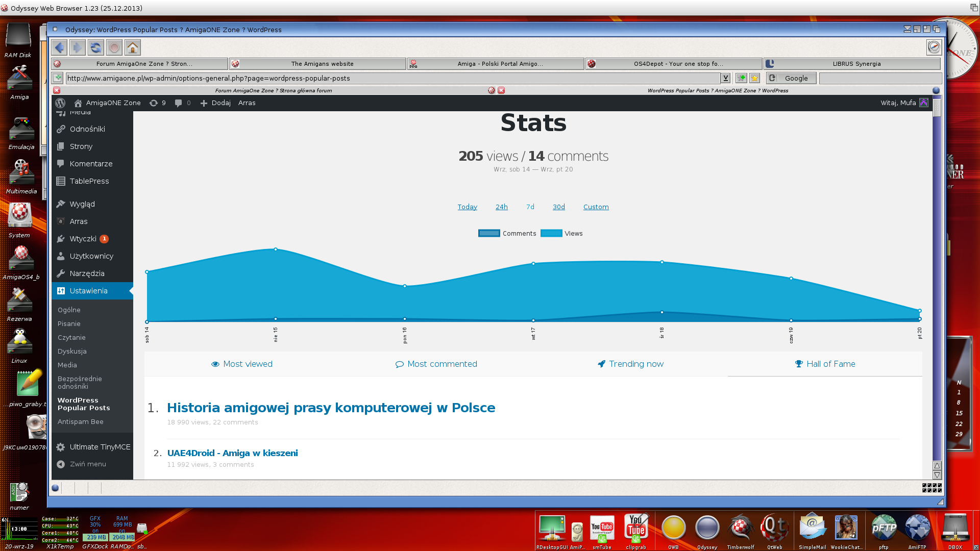Image resolution: width=980 pixels, height=551 pixels.
Task: Open the Dodaj new content menu
Action: (x=215, y=103)
